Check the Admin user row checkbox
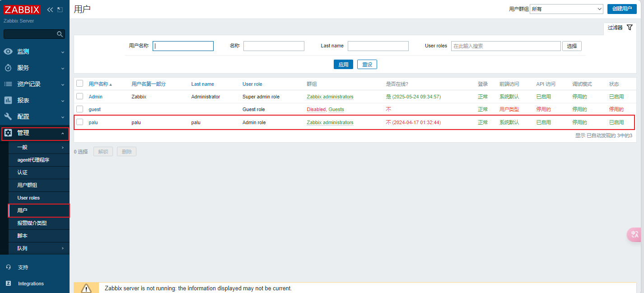This screenshot has height=293, width=644. (79, 96)
